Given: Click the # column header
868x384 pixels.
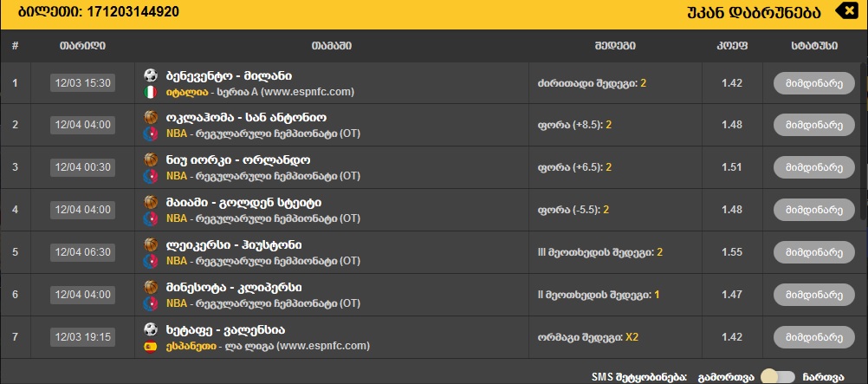Looking at the screenshot, I should point(15,46).
